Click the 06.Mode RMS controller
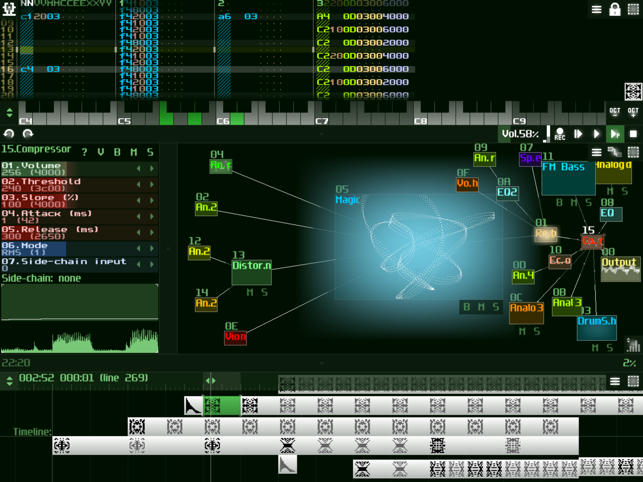Viewport: 643px width, 482px height. [79, 249]
